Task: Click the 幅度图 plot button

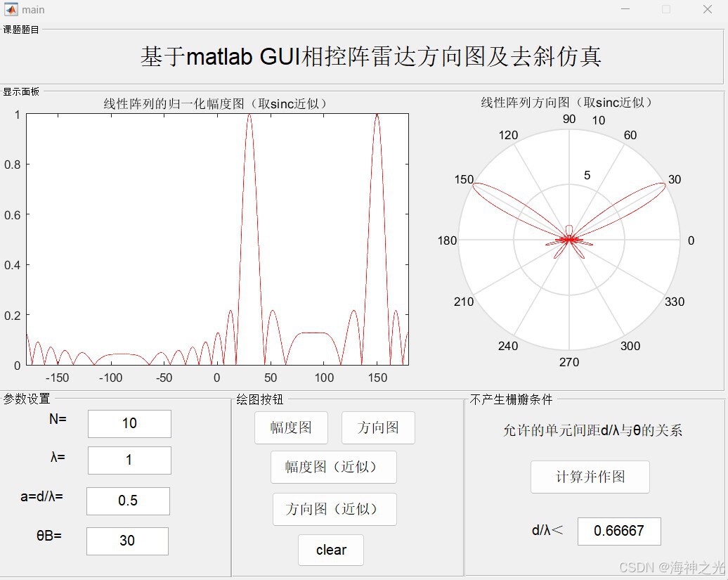Action: click(x=291, y=427)
